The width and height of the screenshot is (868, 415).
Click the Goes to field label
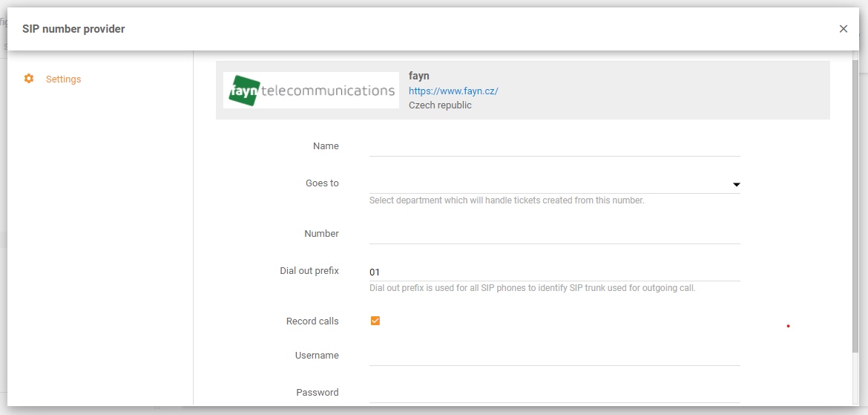point(322,183)
